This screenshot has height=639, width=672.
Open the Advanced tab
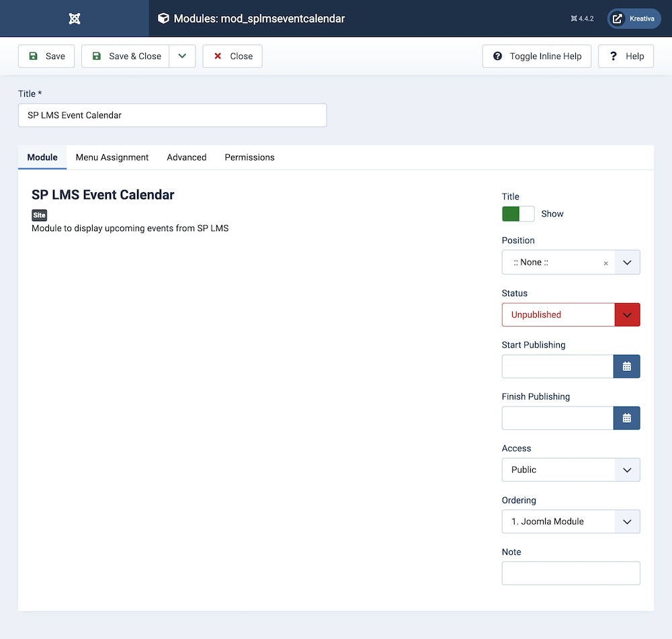pyautogui.click(x=186, y=157)
